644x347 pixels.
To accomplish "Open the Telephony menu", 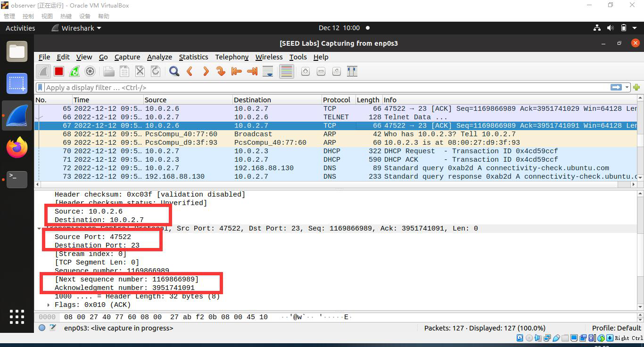I will [232, 57].
